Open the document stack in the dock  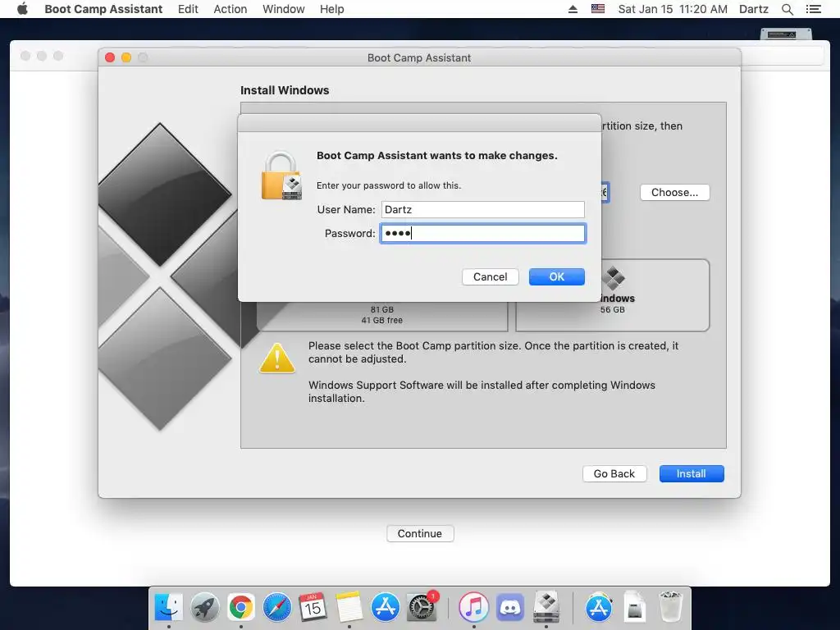634,608
